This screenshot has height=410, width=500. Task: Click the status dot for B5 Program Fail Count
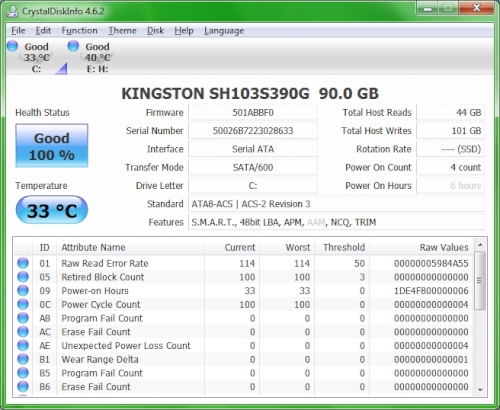[x=23, y=373]
